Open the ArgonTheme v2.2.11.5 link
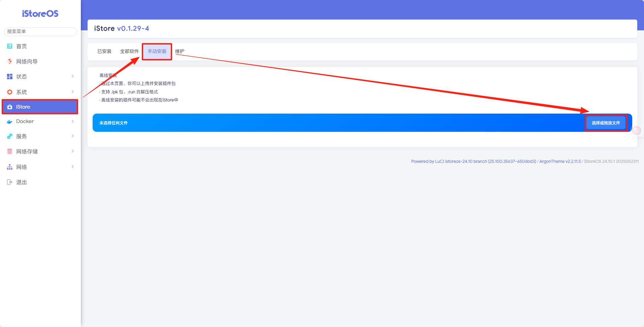 pos(560,161)
